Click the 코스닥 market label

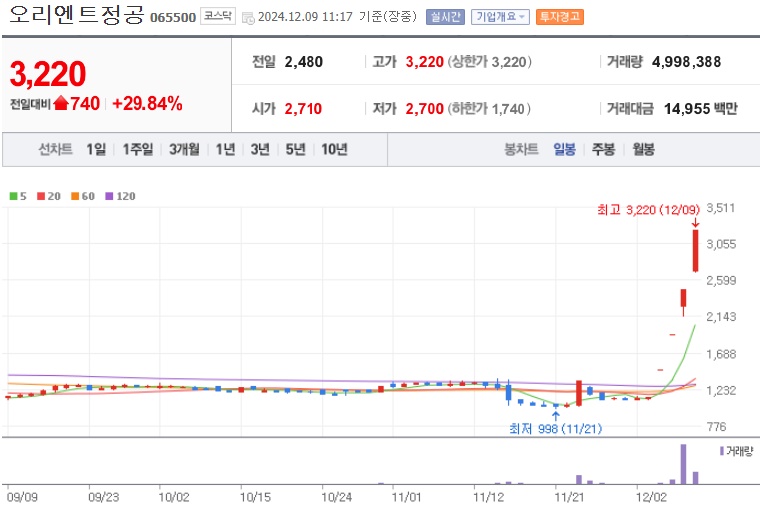pos(218,16)
